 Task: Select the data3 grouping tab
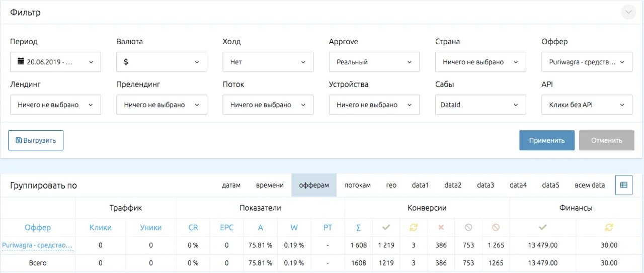click(486, 185)
